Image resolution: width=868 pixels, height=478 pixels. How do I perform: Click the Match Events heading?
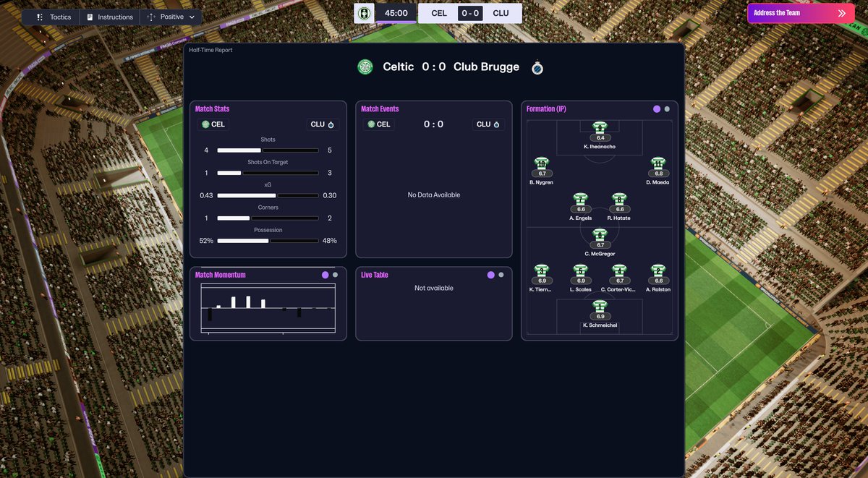tap(380, 109)
